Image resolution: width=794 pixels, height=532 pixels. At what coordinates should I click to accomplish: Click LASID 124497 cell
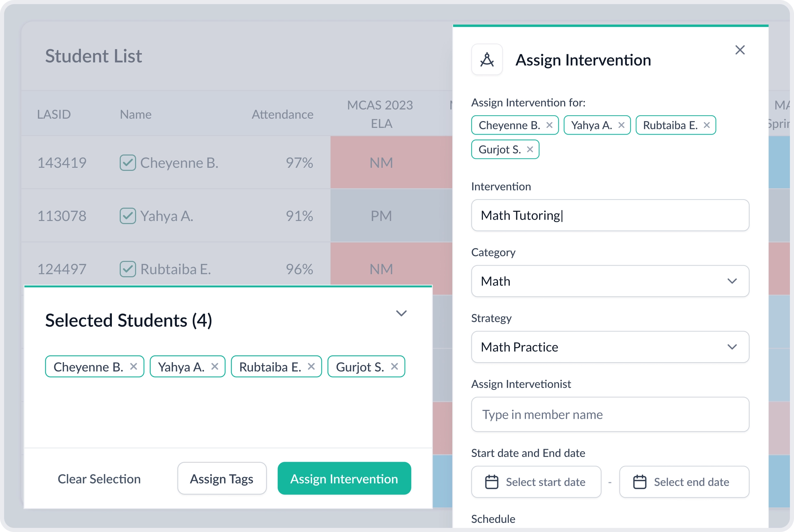62,269
